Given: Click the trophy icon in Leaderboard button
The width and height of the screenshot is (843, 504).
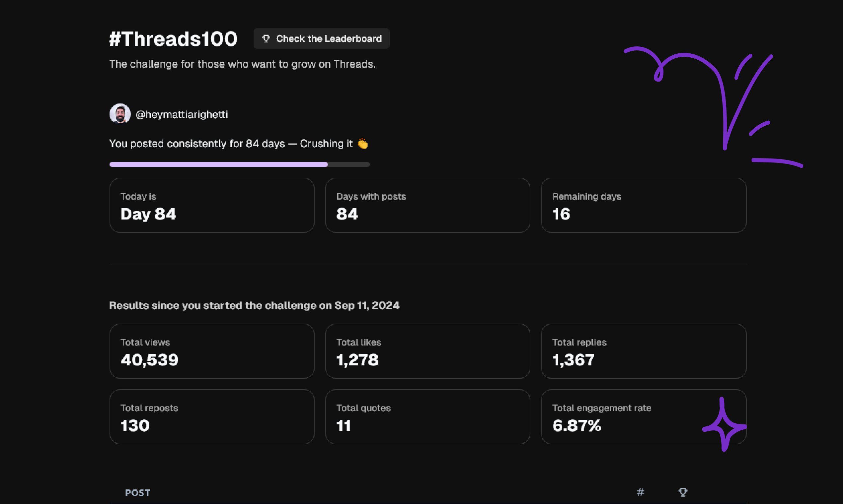Looking at the screenshot, I should [266, 38].
